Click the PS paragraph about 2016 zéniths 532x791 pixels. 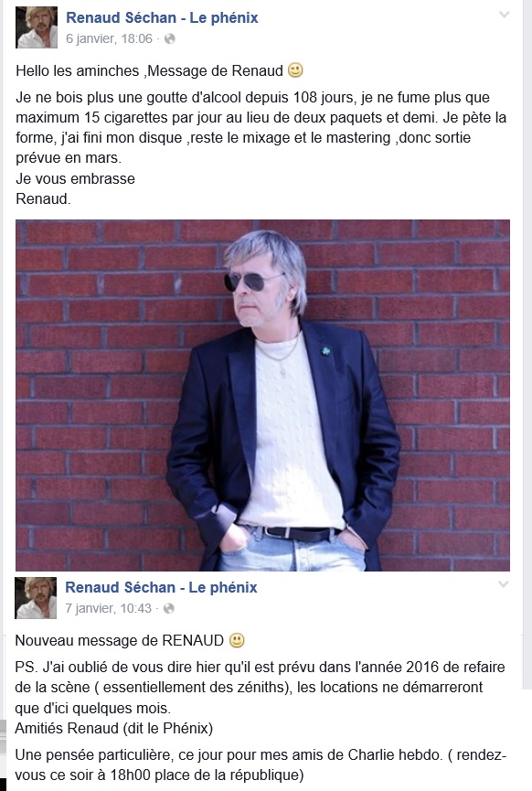point(260,688)
